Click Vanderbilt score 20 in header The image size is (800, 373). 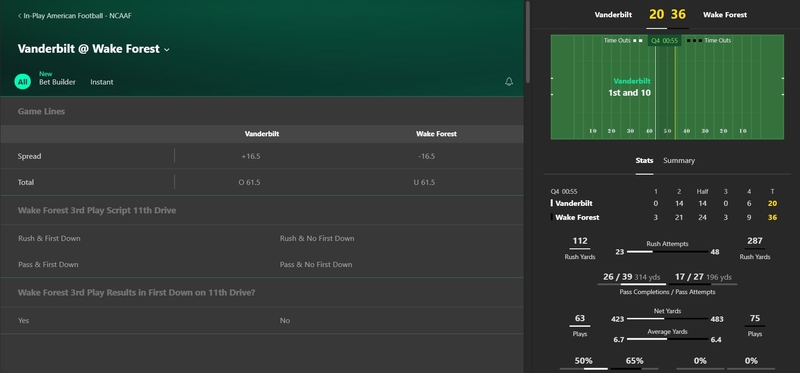pyautogui.click(x=656, y=14)
